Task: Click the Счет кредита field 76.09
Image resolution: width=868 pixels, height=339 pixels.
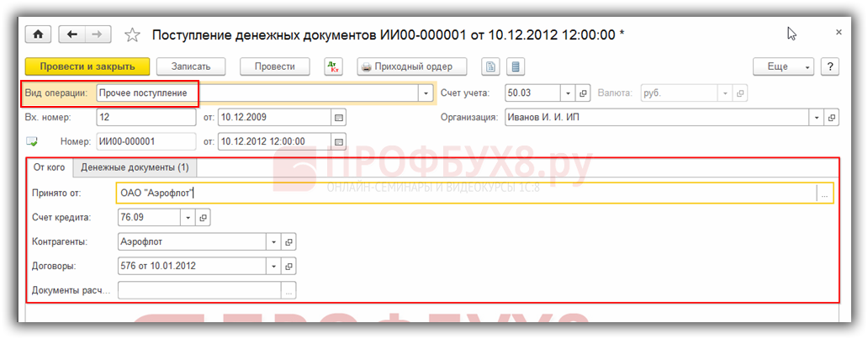Action: [150, 218]
